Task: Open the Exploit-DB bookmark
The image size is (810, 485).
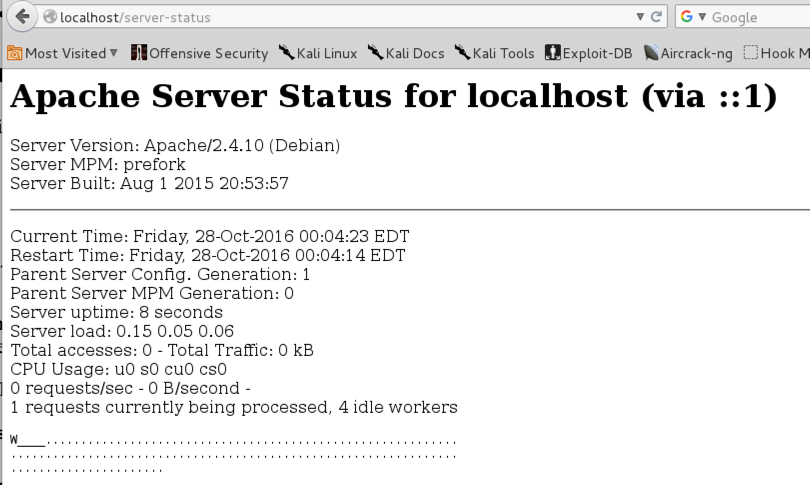Action: [589, 53]
